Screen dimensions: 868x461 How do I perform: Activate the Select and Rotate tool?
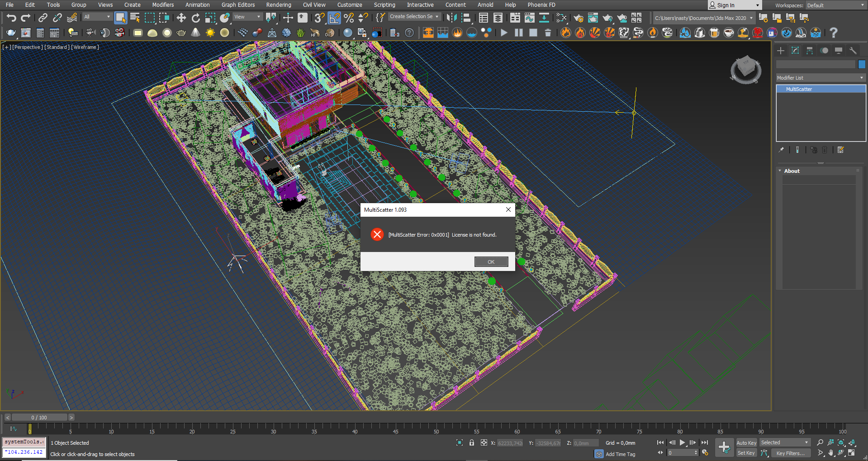point(195,18)
